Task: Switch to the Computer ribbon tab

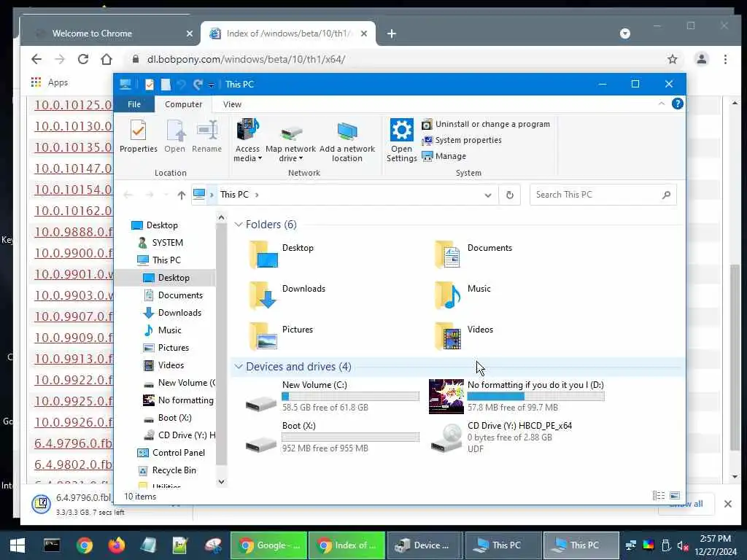Action: pos(183,104)
